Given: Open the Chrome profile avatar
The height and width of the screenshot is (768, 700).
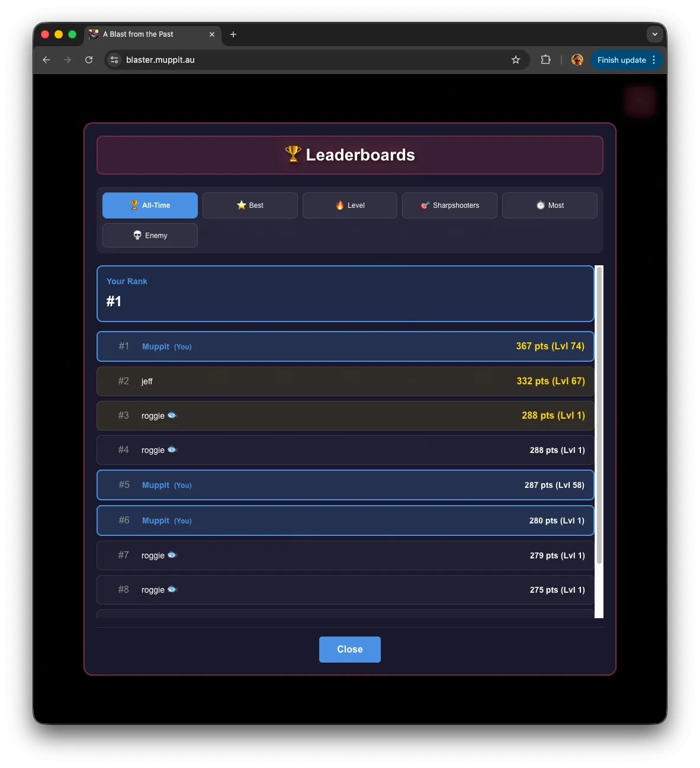Looking at the screenshot, I should point(577,60).
